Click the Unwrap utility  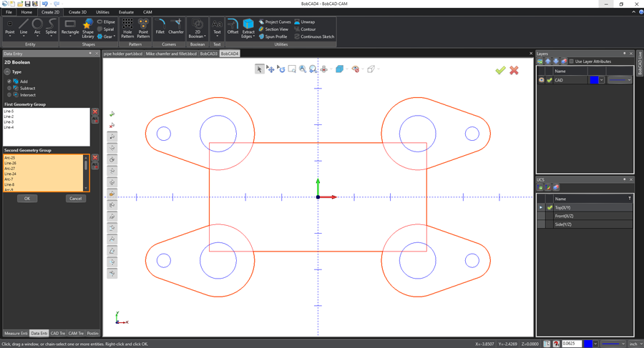[304, 21]
